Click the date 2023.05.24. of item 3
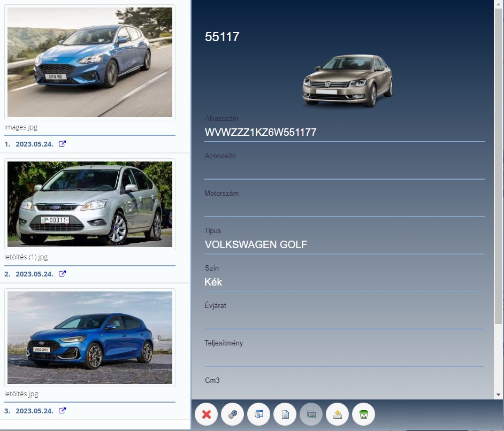The width and height of the screenshot is (504, 431). click(x=34, y=411)
